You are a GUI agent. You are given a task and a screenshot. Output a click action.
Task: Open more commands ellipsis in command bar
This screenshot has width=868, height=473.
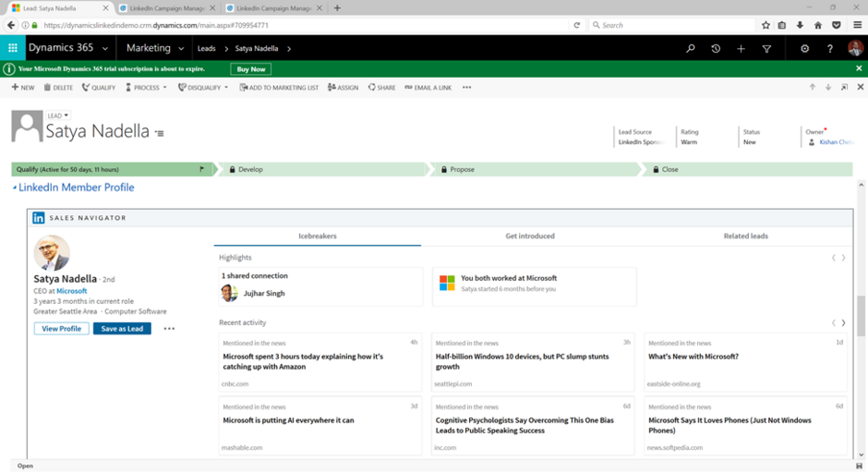point(466,88)
